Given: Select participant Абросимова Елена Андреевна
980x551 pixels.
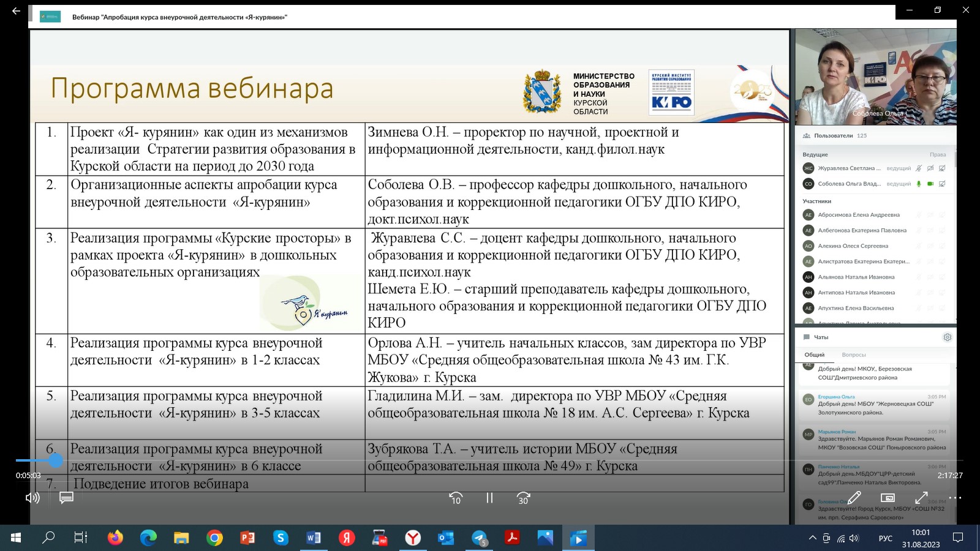Looking at the screenshot, I should [875, 215].
